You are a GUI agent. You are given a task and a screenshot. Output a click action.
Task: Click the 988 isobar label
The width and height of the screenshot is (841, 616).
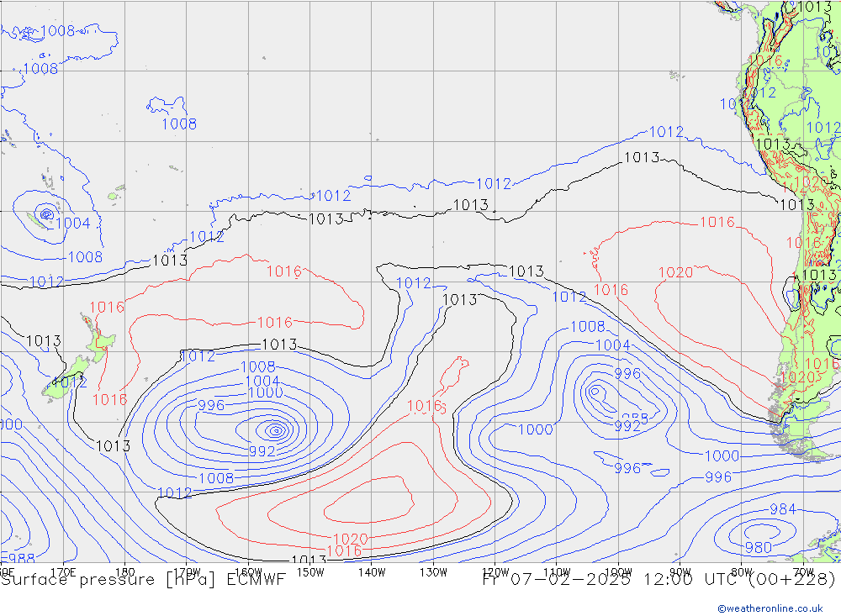click(x=22, y=559)
